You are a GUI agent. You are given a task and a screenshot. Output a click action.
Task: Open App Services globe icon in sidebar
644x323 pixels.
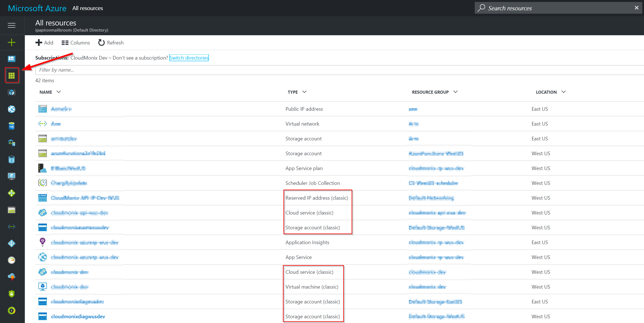click(x=11, y=109)
